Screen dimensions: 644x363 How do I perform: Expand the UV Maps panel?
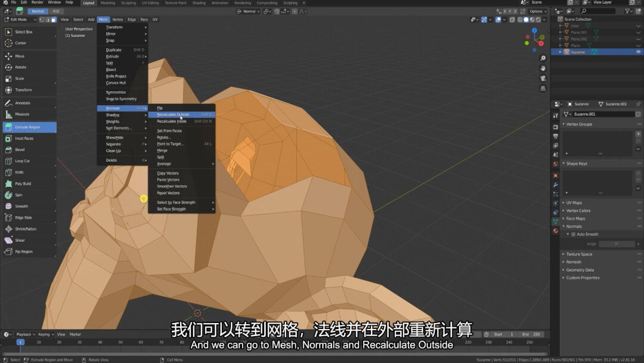(574, 202)
